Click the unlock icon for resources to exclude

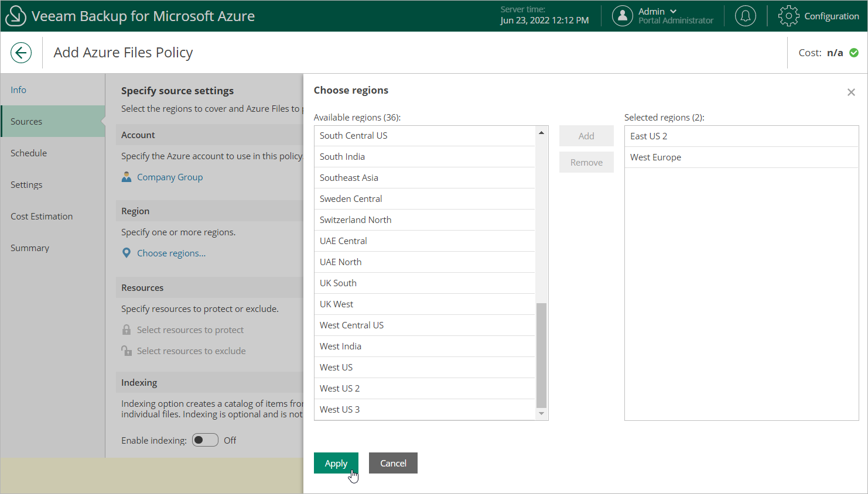(127, 351)
